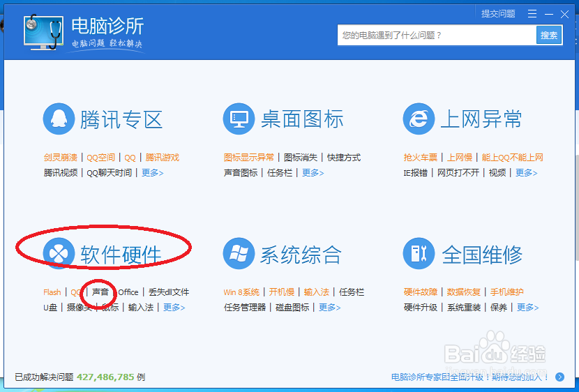
Task: Open the QQ空间 link
Action: (x=101, y=158)
